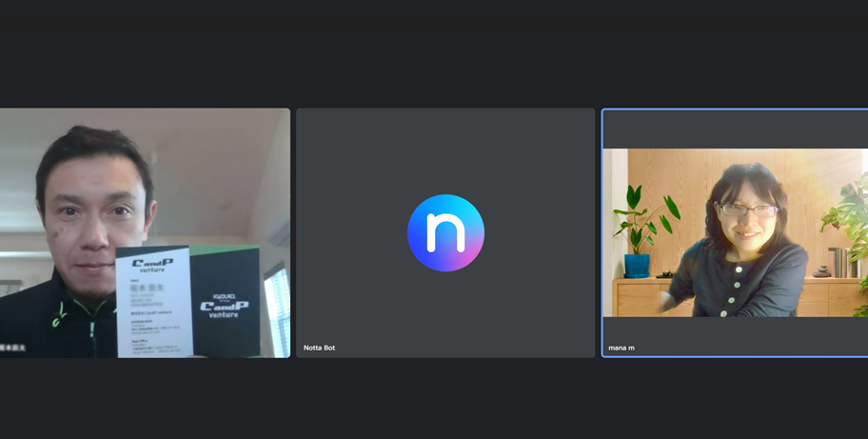Click the name label in the leftmost tile
868x439 pixels.
13,348
